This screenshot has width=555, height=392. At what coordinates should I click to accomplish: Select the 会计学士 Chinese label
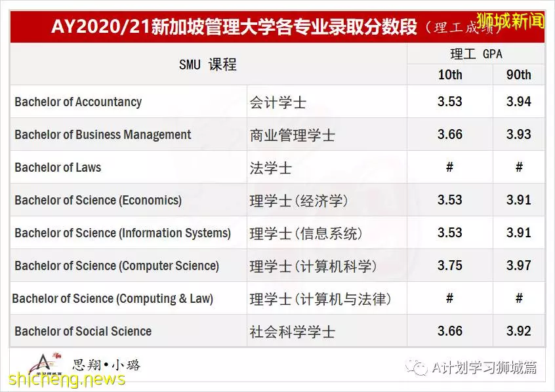278,102
